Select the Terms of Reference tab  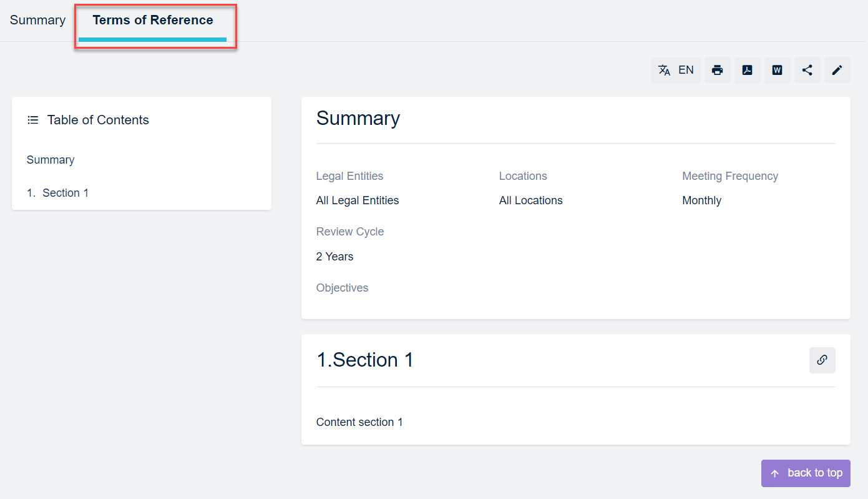click(x=153, y=20)
